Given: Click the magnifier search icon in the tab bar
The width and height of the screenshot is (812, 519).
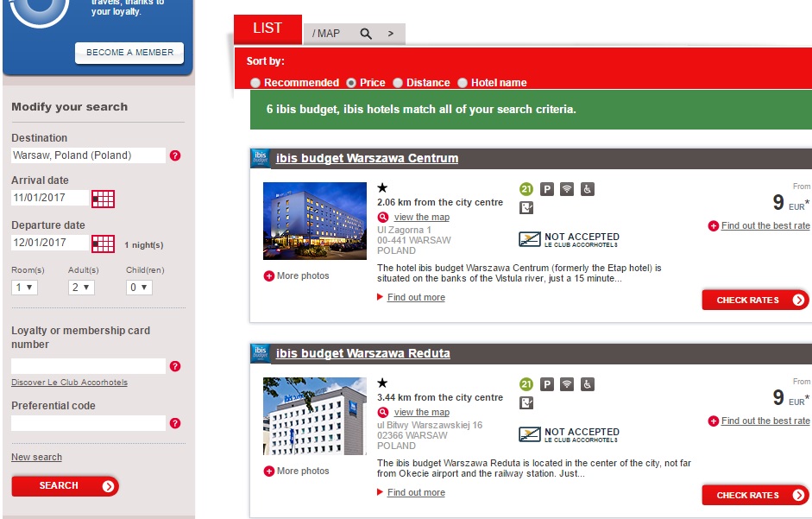Looking at the screenshot, I should tap(366, 34).
